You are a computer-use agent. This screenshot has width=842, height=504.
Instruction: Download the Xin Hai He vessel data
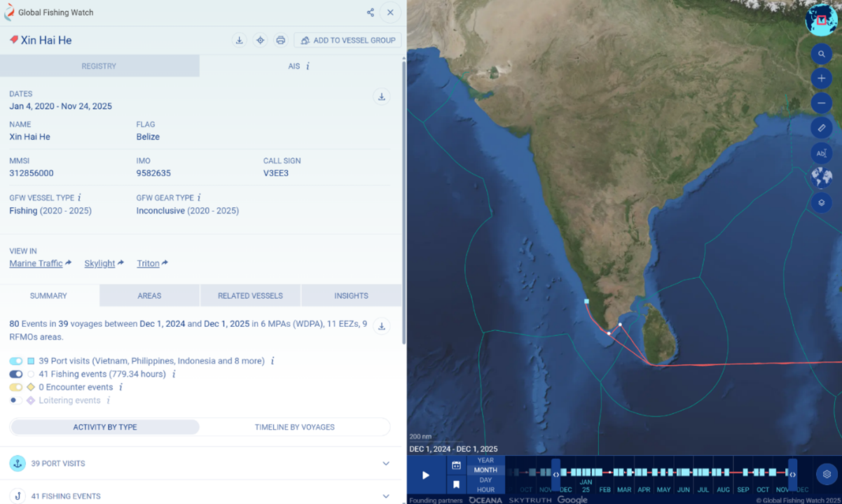click(240, 41)
